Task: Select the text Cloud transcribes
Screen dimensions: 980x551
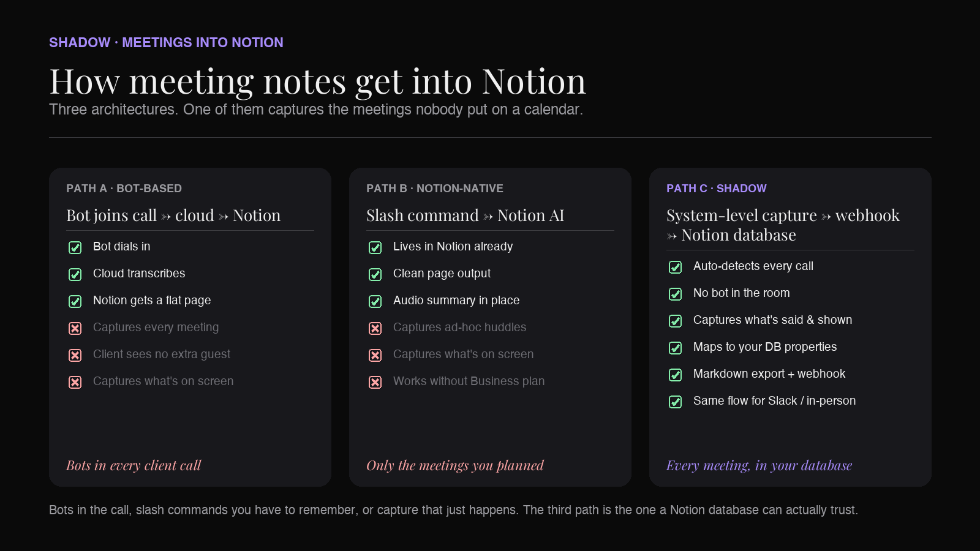Action: [x=139, y=274]
